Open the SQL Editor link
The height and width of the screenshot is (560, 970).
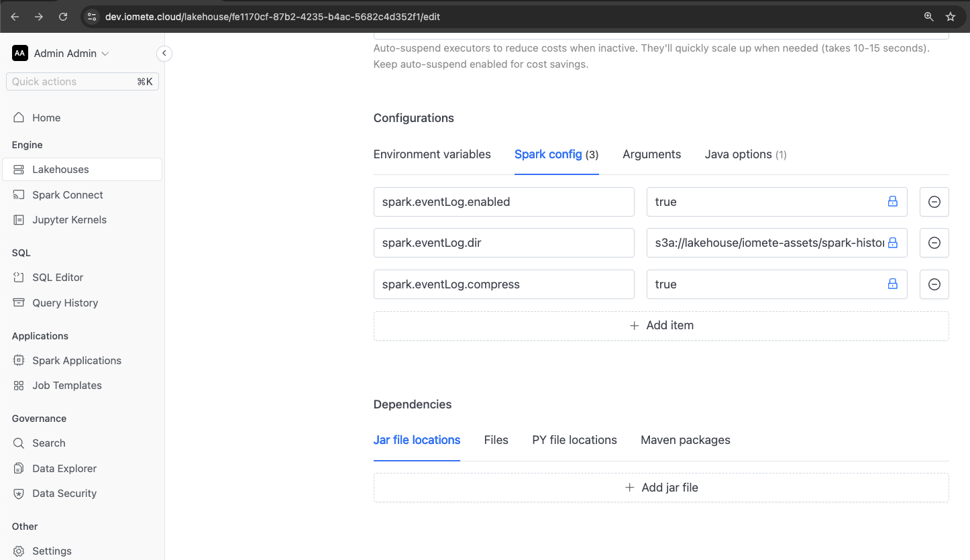click(x=58, y=277)
